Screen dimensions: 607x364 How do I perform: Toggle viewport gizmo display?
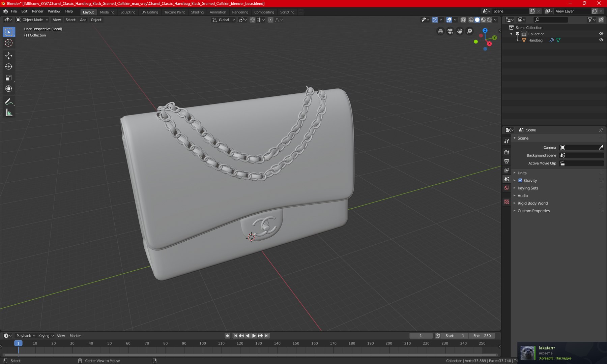click(435, 20)
